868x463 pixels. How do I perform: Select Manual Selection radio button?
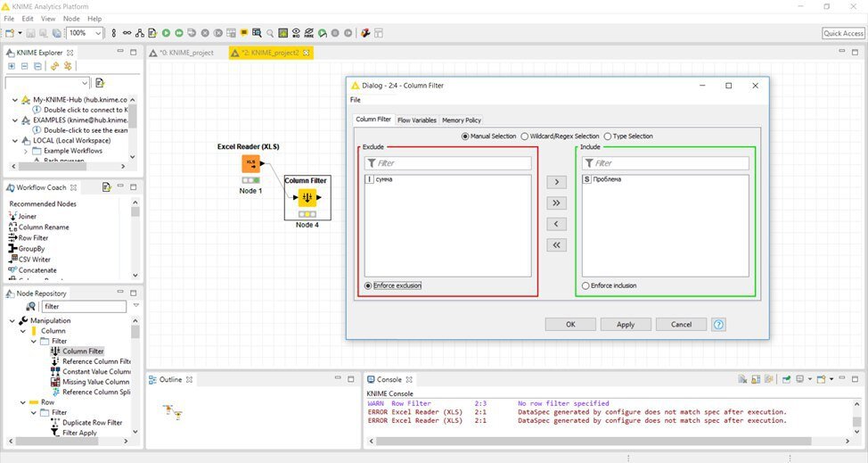(465, 136)
